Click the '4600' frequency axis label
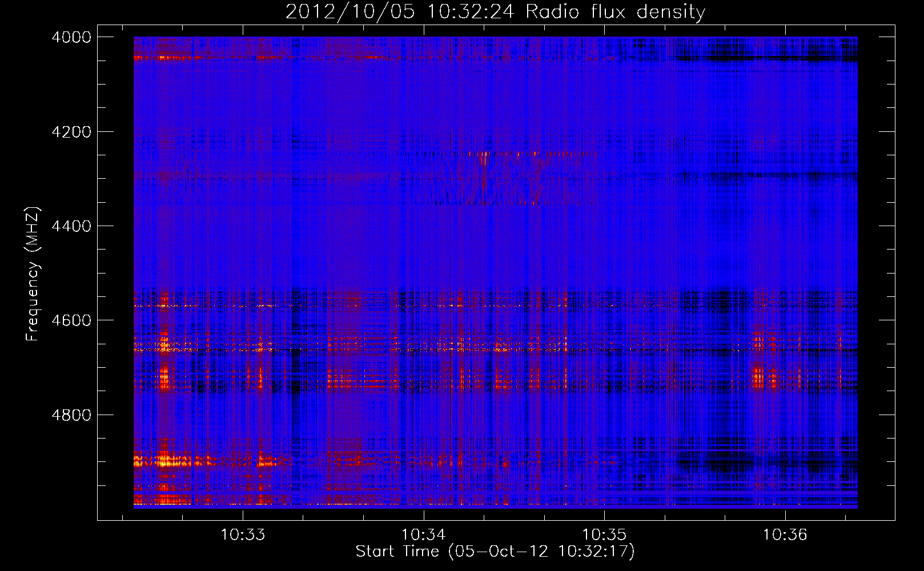This screenshot has height=571, width=924. (71, 320)
